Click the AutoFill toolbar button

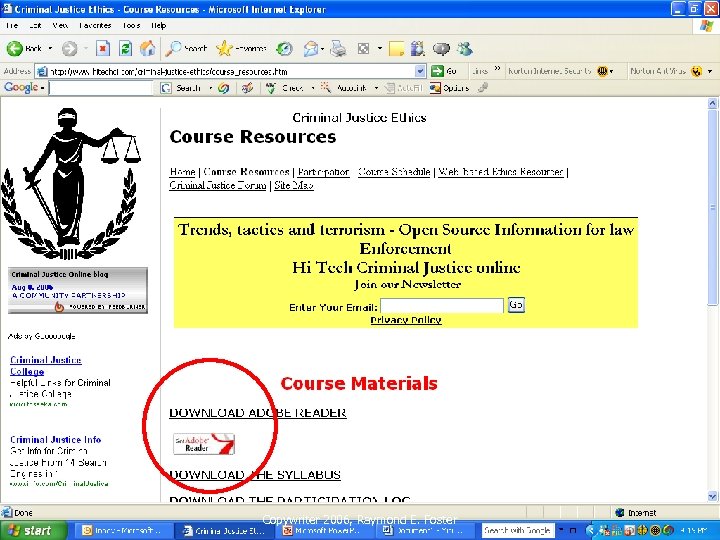tap(404, 88)
